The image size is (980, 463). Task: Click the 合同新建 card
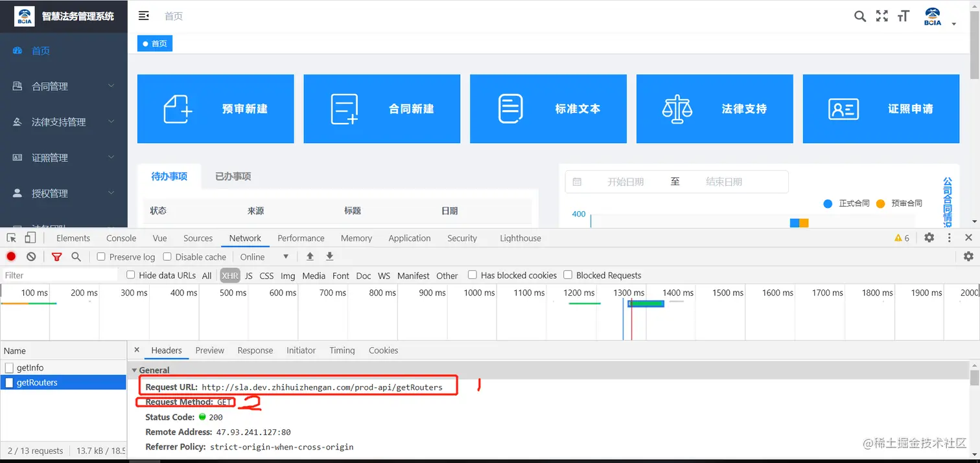pyautogui.click(x=382, y=109)
